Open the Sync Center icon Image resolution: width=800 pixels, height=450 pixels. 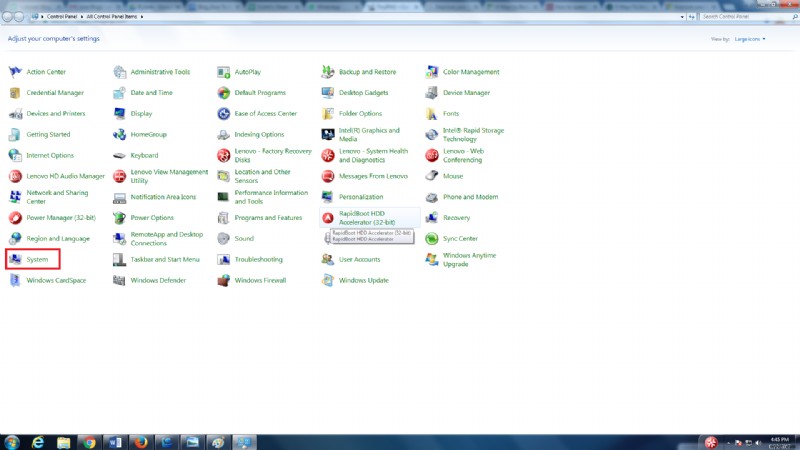tap(432, 239)
